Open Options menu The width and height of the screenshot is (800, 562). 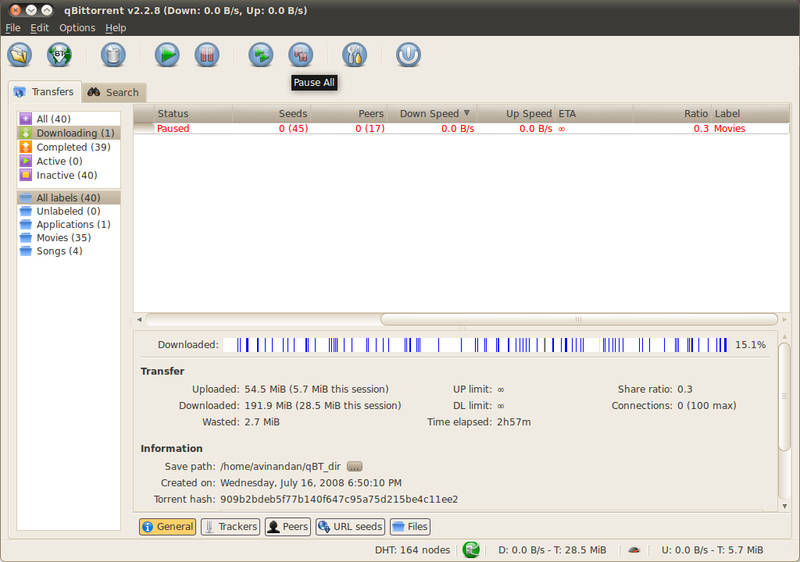tap(77, 28)
